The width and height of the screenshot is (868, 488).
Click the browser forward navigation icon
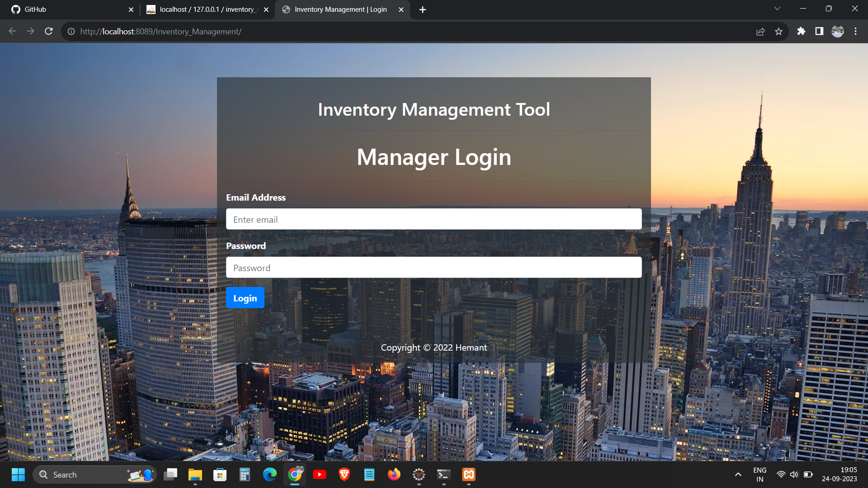click(30, 32)
